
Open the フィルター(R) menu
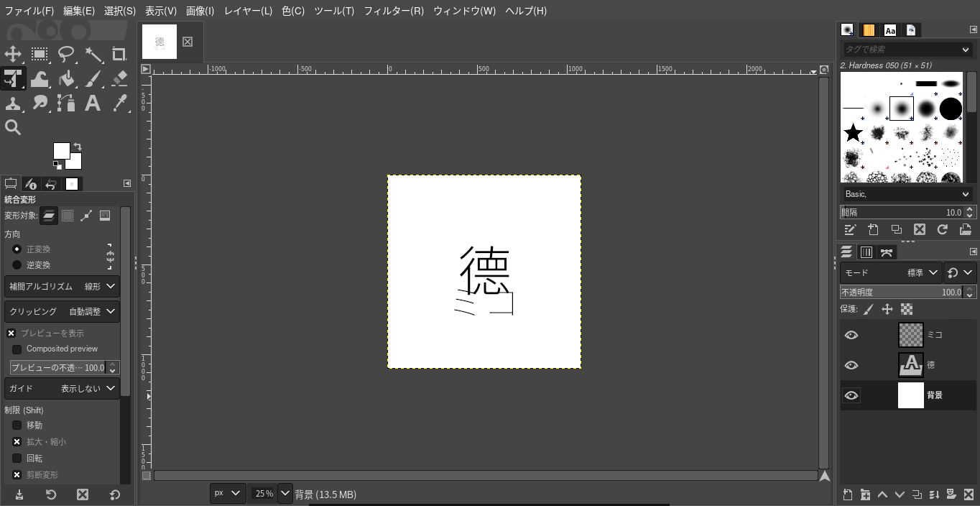click(393, 11)
